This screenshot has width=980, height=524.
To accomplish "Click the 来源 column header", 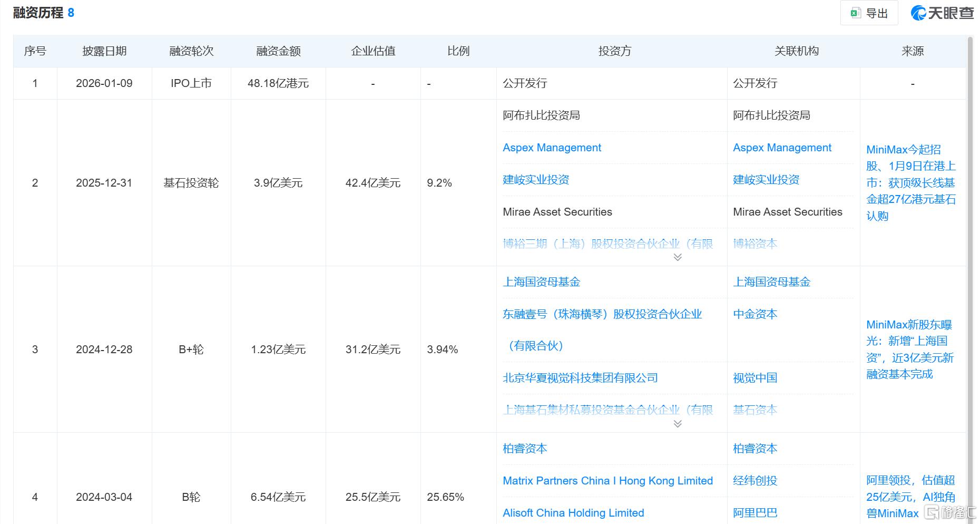I will click(913, 51).
